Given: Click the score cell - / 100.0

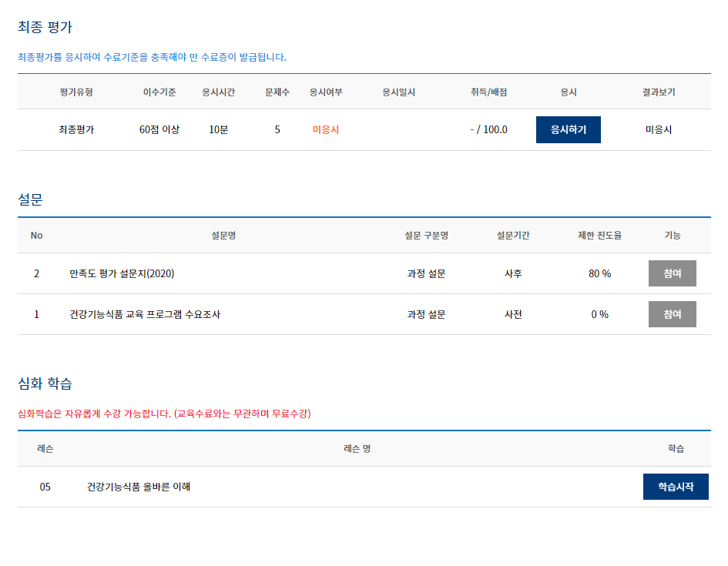Looking at the screenshot, I should 488,130.
